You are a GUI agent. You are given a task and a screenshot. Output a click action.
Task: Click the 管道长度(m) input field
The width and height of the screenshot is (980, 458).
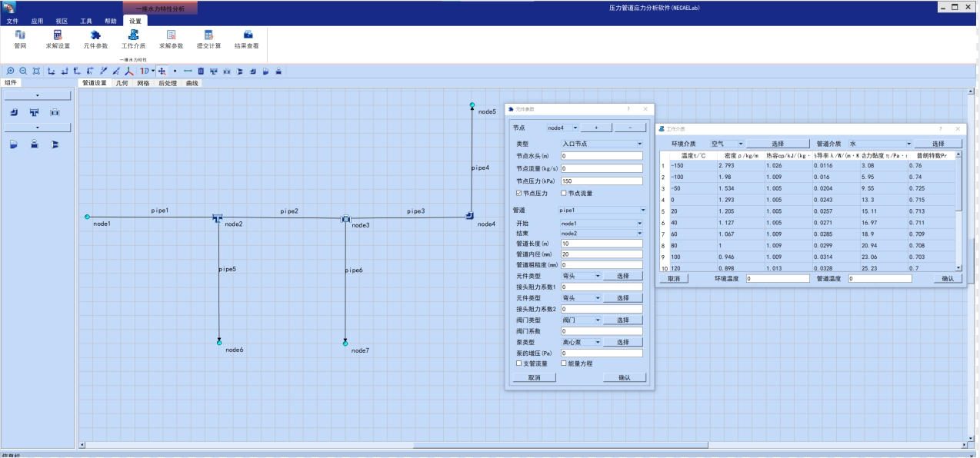coord(602,244)
